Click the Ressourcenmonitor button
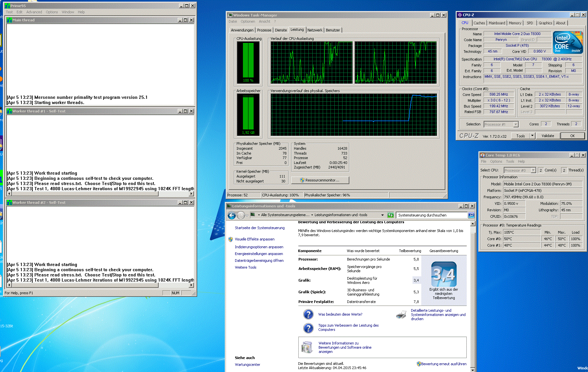The width and height of the screenshot is (588, 372). coord(320,180)
